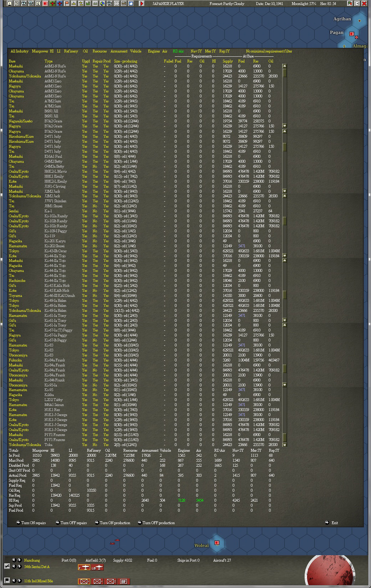The width and height of the screenshot is (371, 588).
Task: Exit the industry screen
Action: click(x=332, y=523)
